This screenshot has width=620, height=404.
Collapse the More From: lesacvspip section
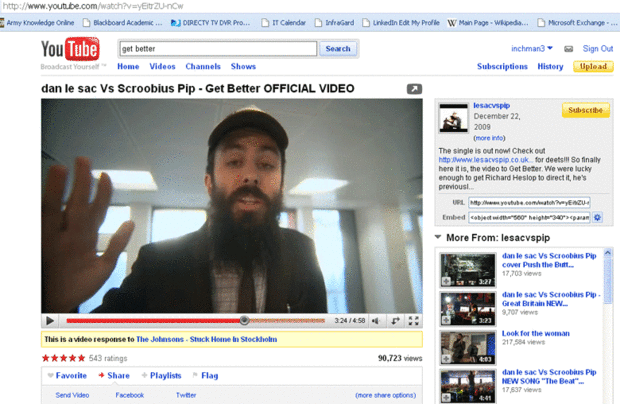438,237
